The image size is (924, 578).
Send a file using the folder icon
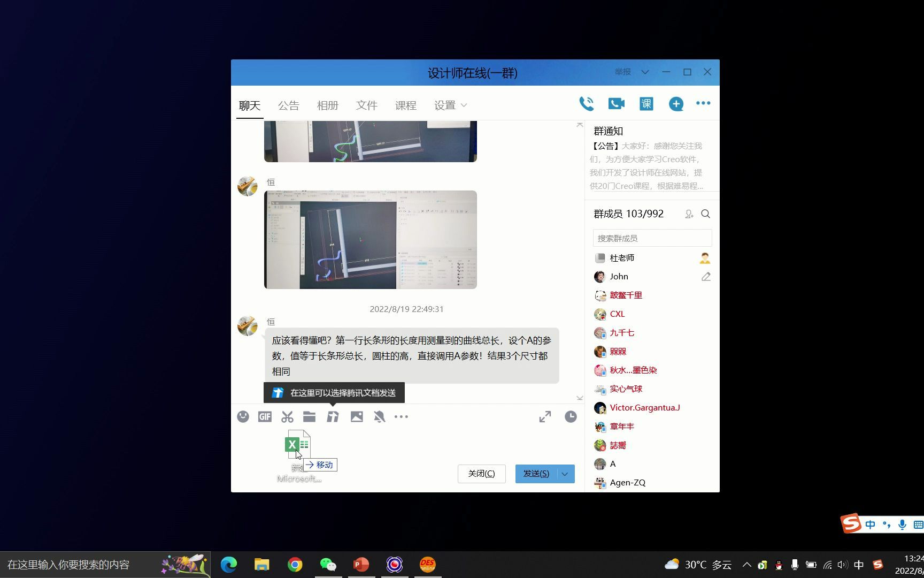310,416
